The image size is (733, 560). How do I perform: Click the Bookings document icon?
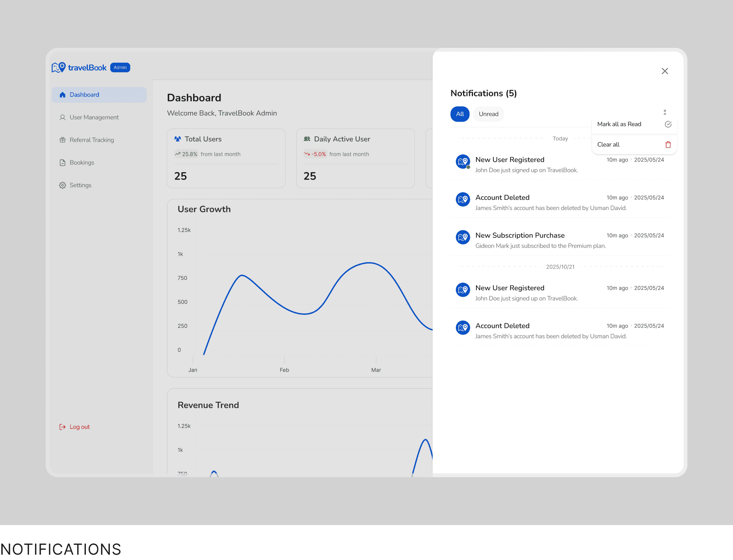[62, 163]
